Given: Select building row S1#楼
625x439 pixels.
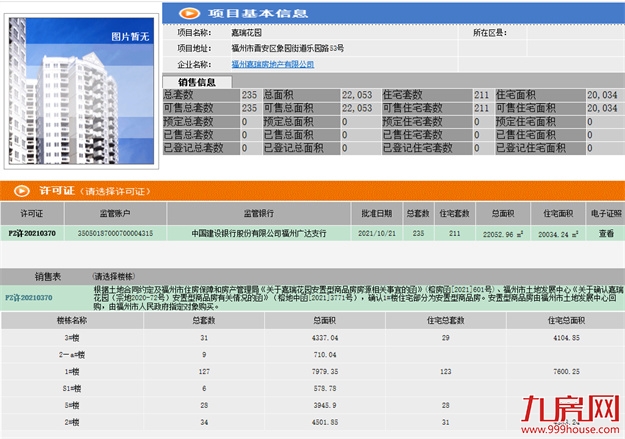Looking at the screenshot, I should pos(72,388).
